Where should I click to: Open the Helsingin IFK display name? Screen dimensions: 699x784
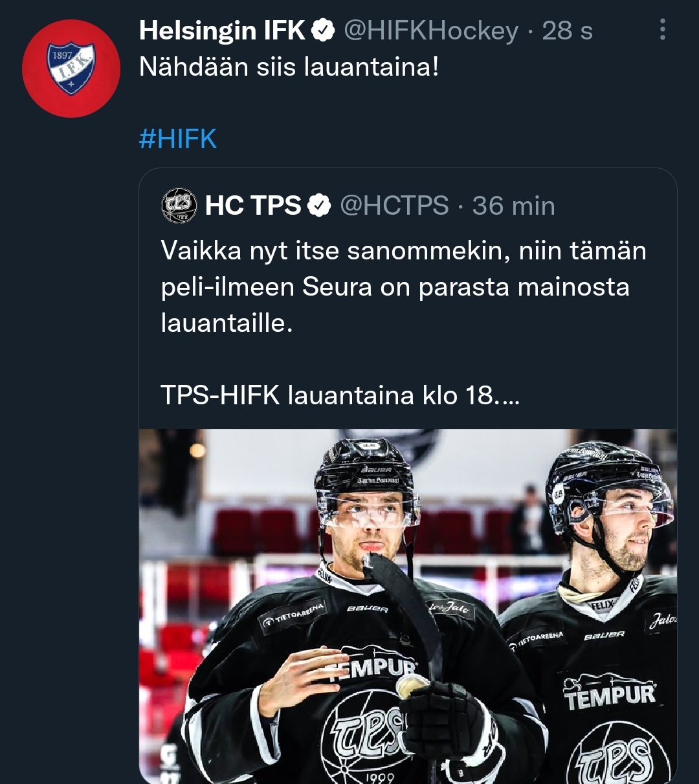click(222, 30)
